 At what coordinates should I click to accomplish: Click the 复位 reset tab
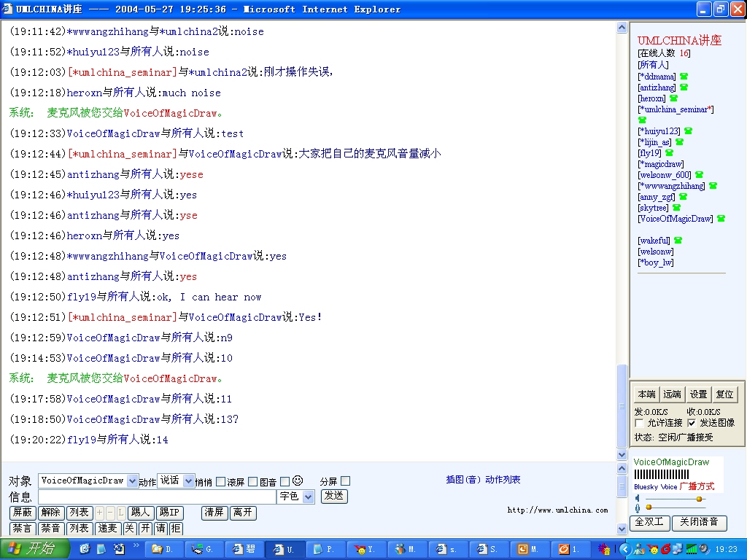[724, 394]
